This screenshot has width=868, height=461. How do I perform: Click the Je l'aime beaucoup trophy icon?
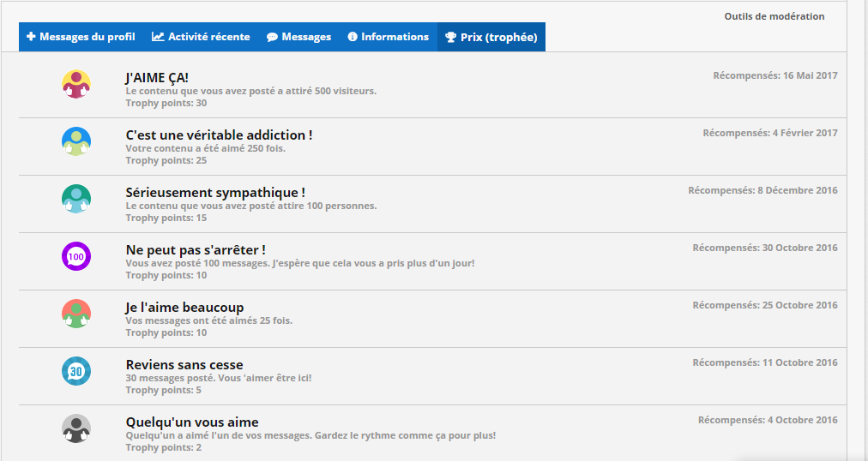(x=76, y=314)
